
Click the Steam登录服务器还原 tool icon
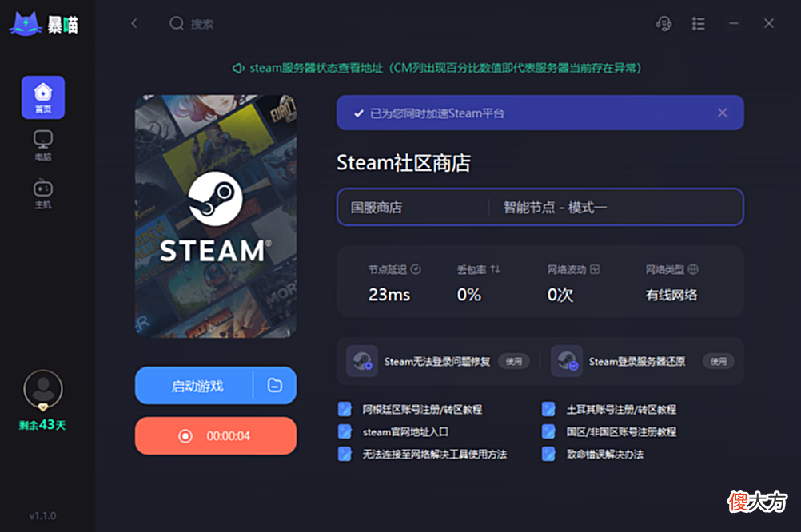click(567, 361)
